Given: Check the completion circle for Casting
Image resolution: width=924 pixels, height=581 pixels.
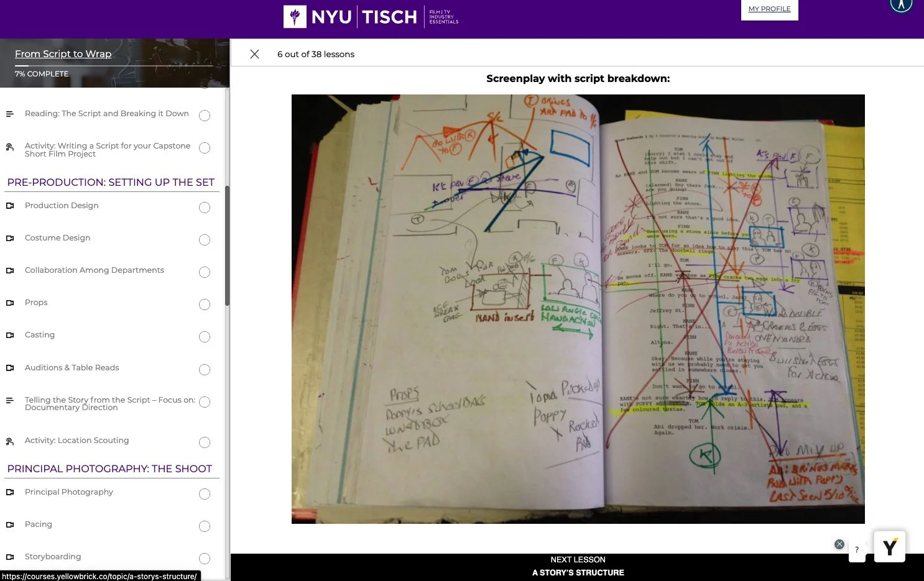Looking at the screenshot, I should pos(205,336).
